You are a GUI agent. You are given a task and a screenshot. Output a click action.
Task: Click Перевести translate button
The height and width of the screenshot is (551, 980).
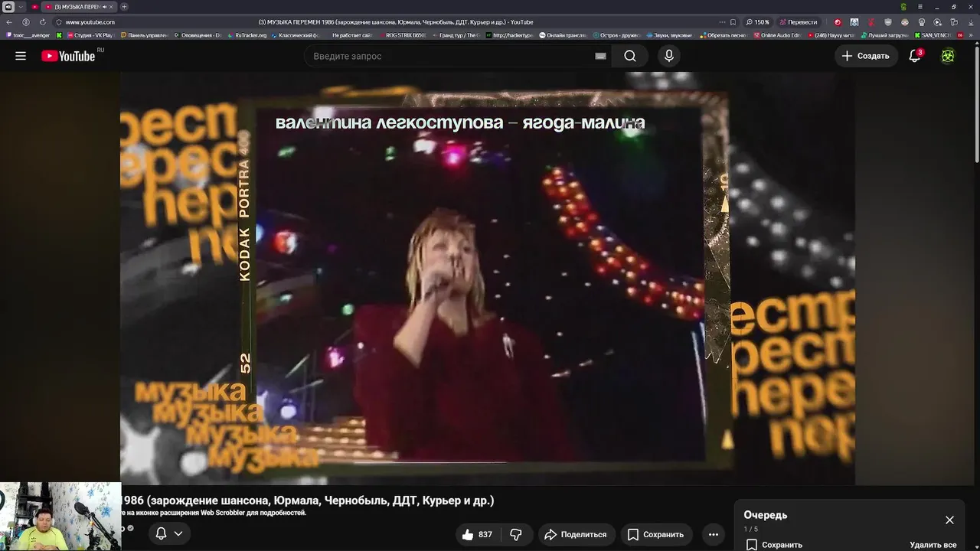tap(799, 22)
